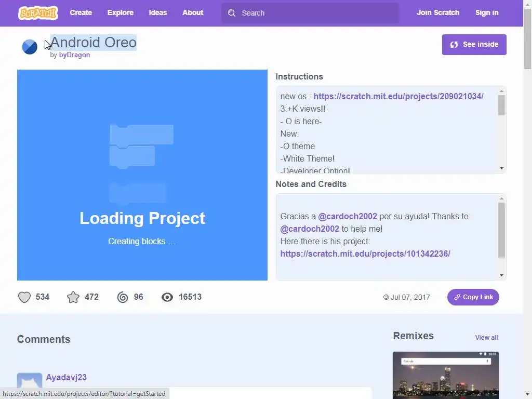532x399 pixels.
Task: Click the Loading Project stage player
Action: pyautogui.click(x=142, y=175)
